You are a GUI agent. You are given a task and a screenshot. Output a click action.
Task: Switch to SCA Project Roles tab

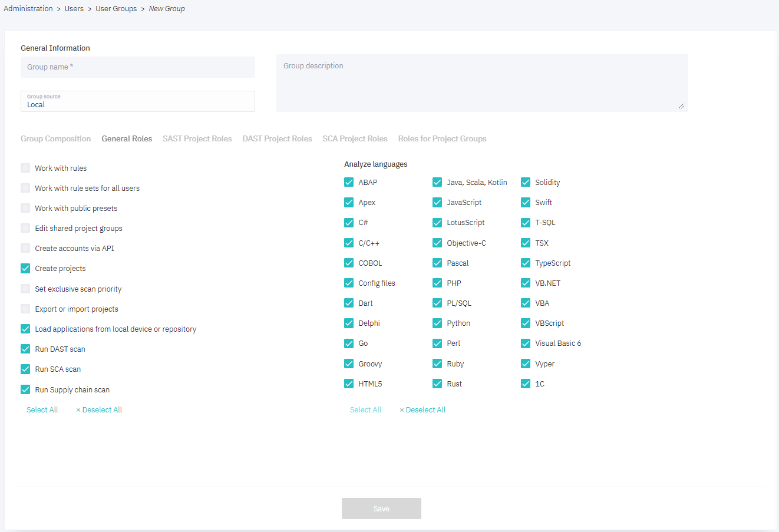point(355,138)
